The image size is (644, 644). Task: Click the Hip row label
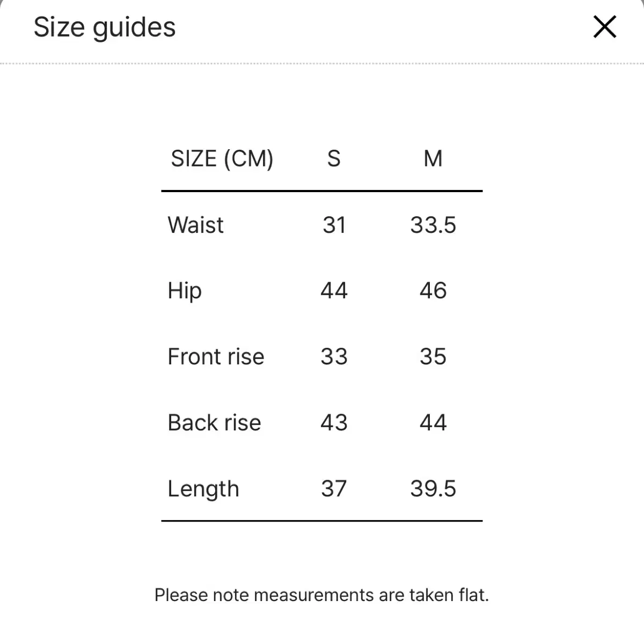pos(185,291)
